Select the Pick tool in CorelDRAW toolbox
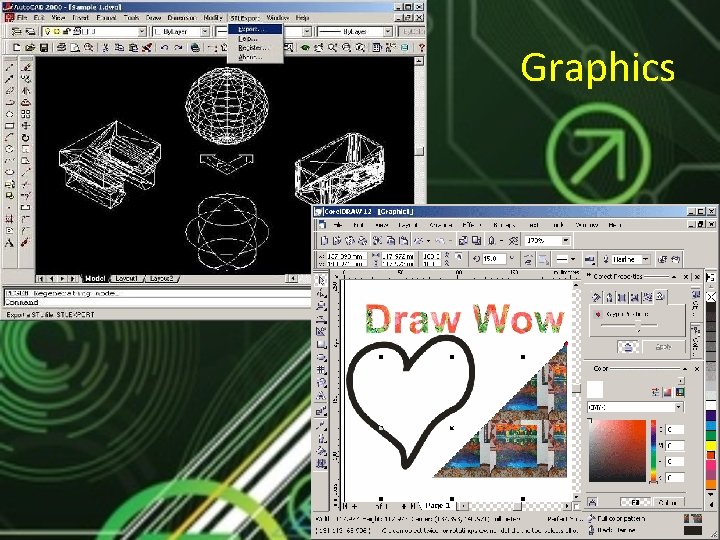 [321, 280]
